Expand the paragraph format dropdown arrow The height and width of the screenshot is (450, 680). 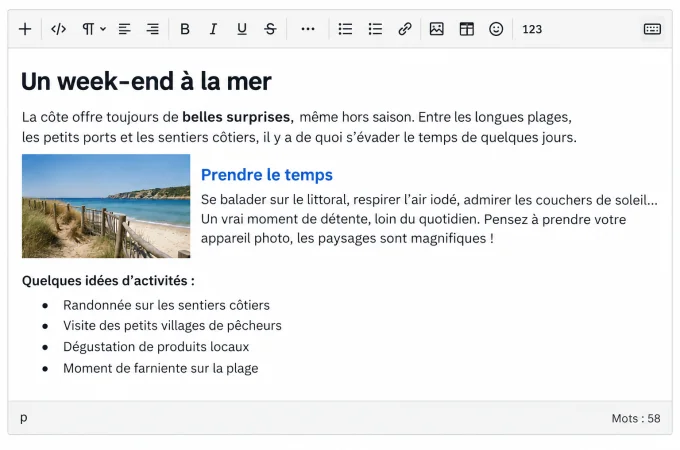point(103,29)
